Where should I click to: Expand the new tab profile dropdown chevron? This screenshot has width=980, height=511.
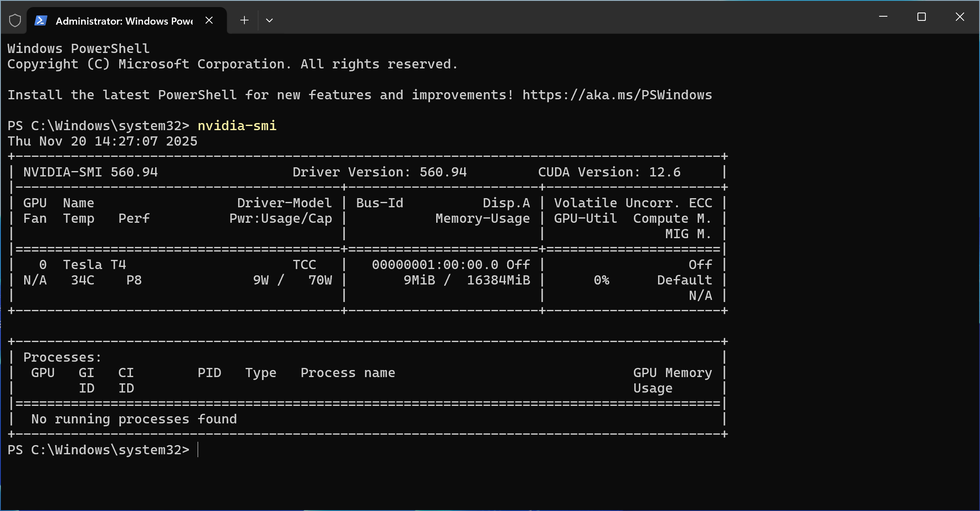[269, 20]
